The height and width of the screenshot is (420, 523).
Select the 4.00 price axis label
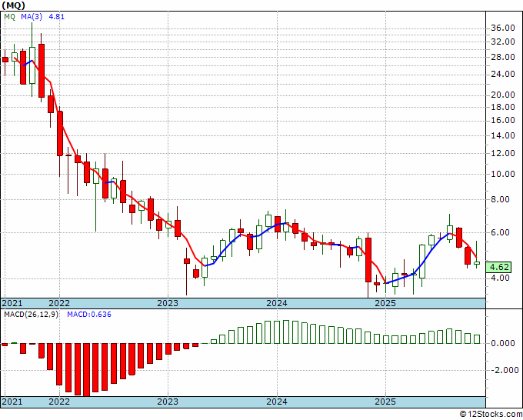[x=501, y=278]
